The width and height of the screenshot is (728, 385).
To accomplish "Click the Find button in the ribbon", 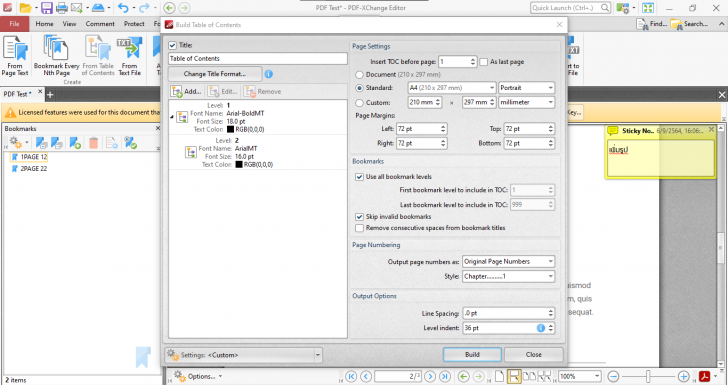I will pos(652,24).
